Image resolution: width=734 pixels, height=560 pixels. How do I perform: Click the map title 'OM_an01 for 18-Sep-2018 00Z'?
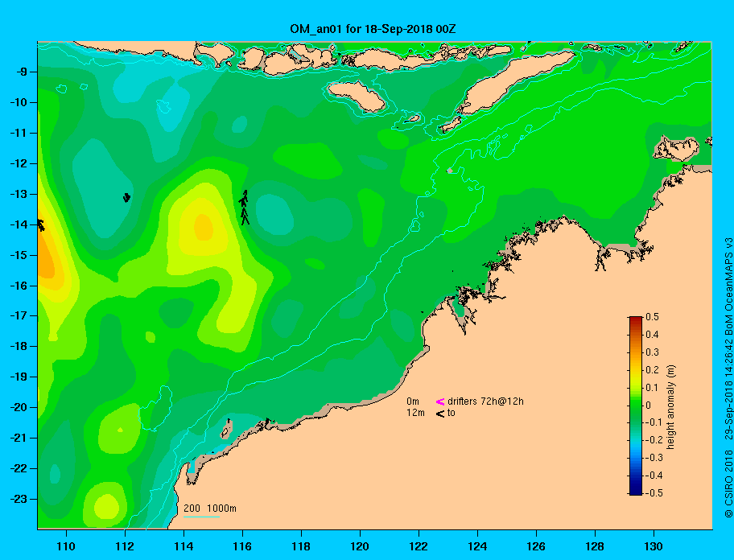coord(373,29)
